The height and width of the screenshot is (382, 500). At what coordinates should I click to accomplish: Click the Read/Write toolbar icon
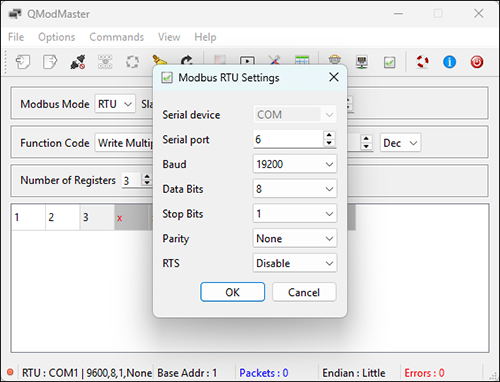(105, 62)
